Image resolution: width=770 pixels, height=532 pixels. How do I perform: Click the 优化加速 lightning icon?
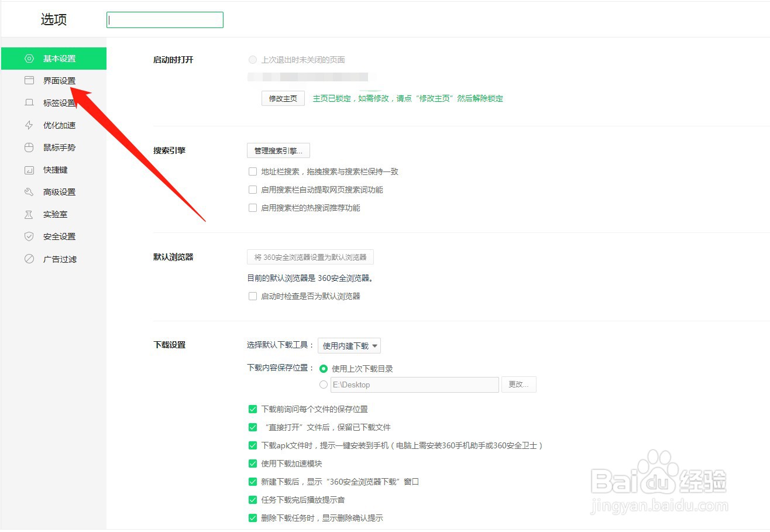coord(29,125)
